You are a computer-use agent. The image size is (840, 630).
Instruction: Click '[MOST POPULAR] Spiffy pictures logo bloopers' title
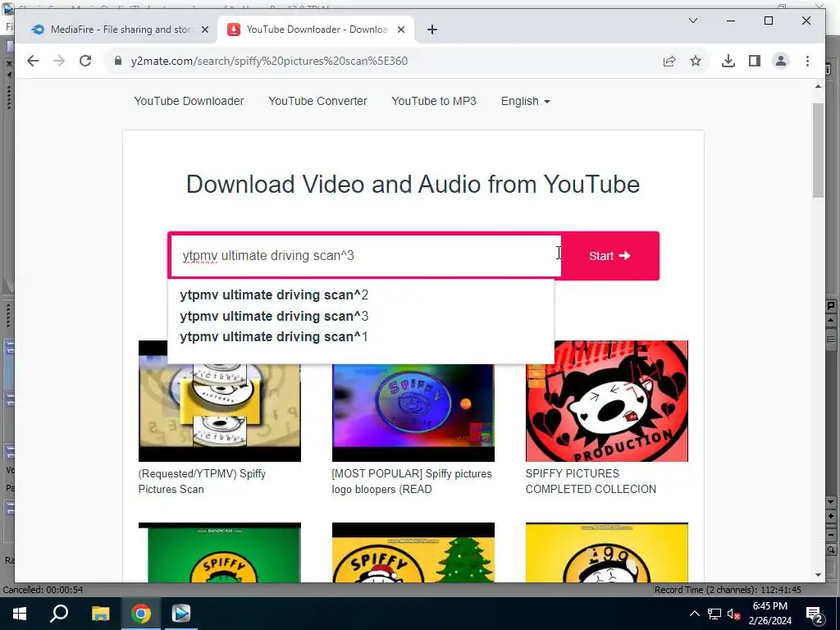(412, 481)
